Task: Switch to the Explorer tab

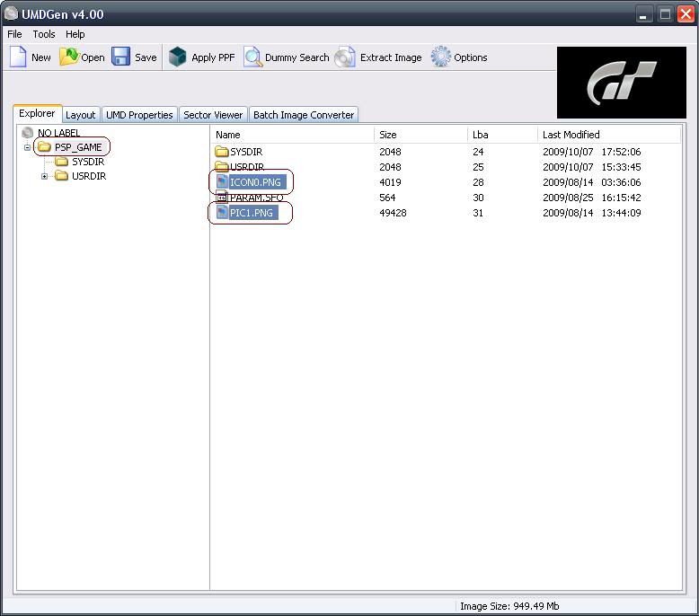Action: pos(37,113)
